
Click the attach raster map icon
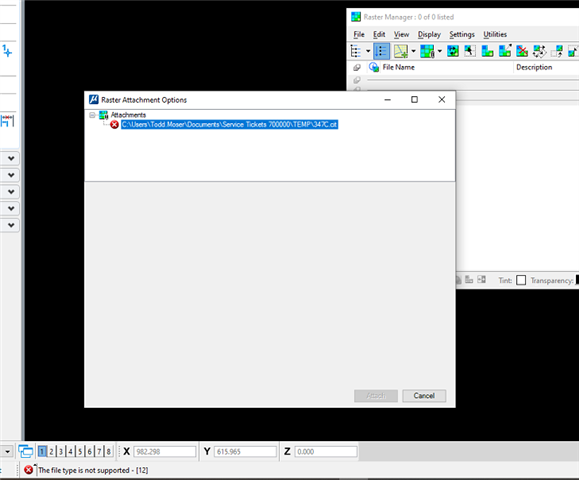pyautogui.click(x=401, y=51)
